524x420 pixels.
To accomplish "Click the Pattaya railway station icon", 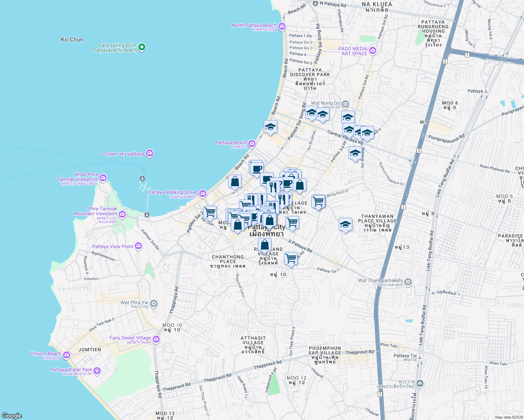I will 486,91.
